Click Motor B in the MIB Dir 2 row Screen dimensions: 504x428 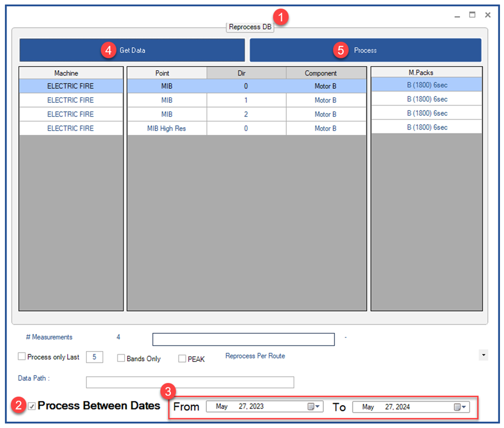pos(326,114)
